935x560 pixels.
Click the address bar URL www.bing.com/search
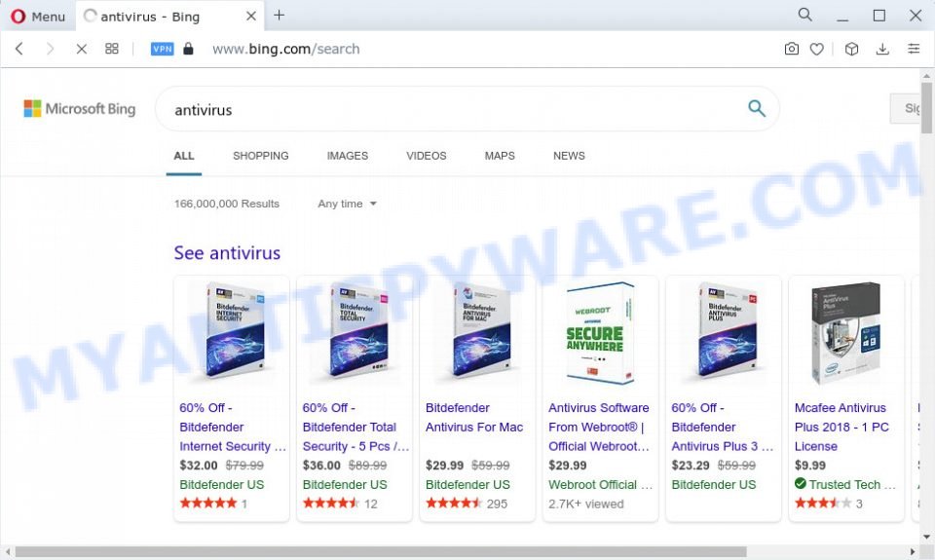click(x=286, y=49)
